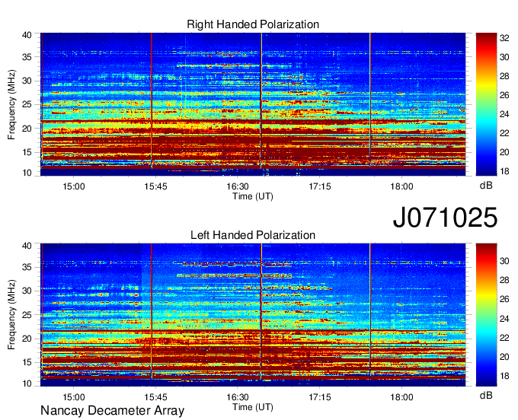Click the top plot's "Time (UT)" label

(x=253, y=196)
